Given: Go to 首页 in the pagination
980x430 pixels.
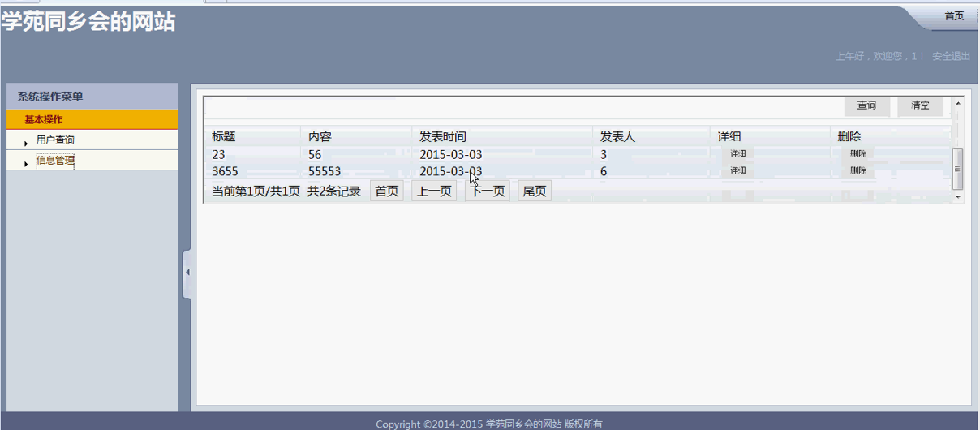Looking at the screenshot, I should tap(387, 191).
